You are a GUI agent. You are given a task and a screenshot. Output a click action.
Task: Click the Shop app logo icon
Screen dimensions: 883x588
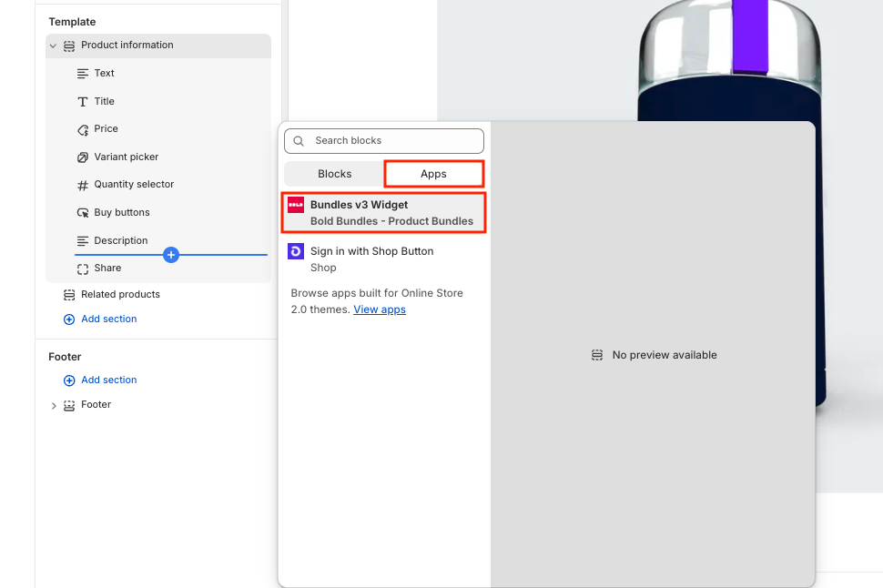296,251
